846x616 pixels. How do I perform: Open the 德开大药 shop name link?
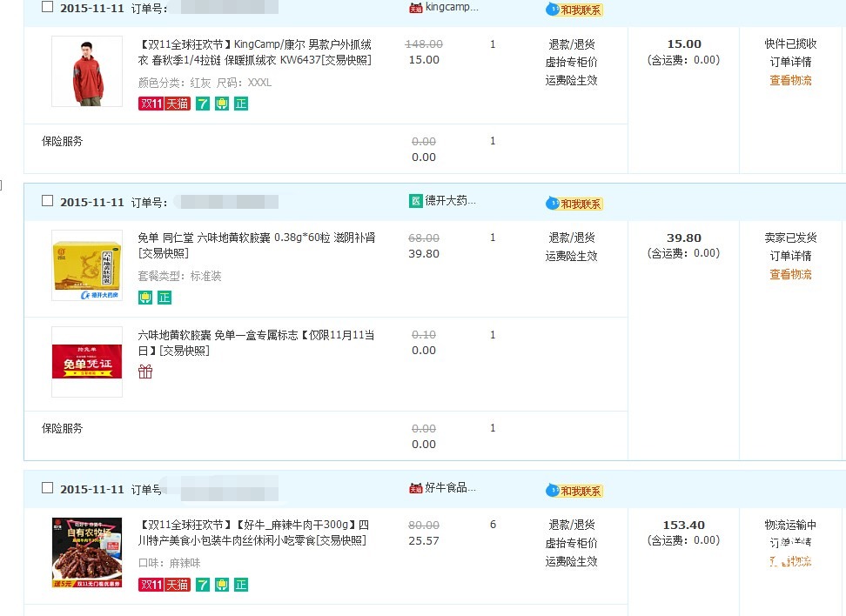click(451, 201)
